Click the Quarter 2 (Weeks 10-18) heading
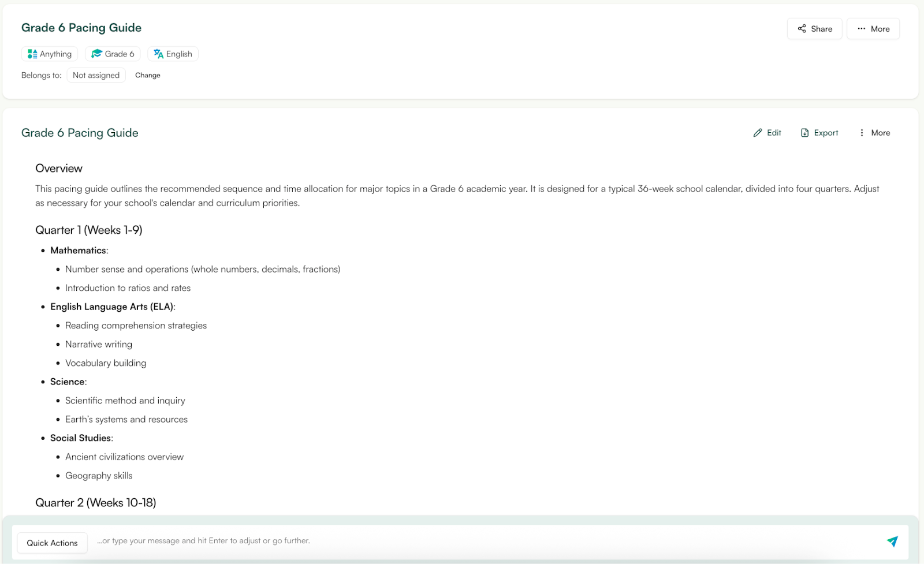924x564 pixels. pyautogui.click(x=96, y=503)
